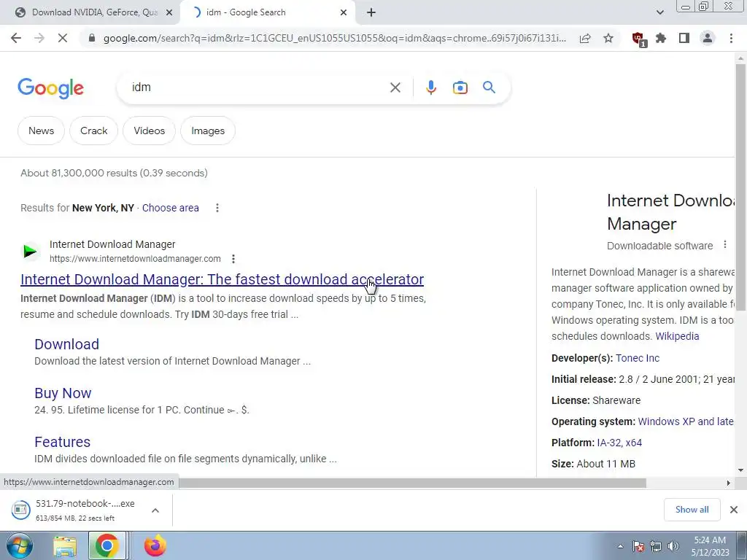Clear the search box text
Image resolution: width=747 pixels, height=560 pixels.
(395, 87)
